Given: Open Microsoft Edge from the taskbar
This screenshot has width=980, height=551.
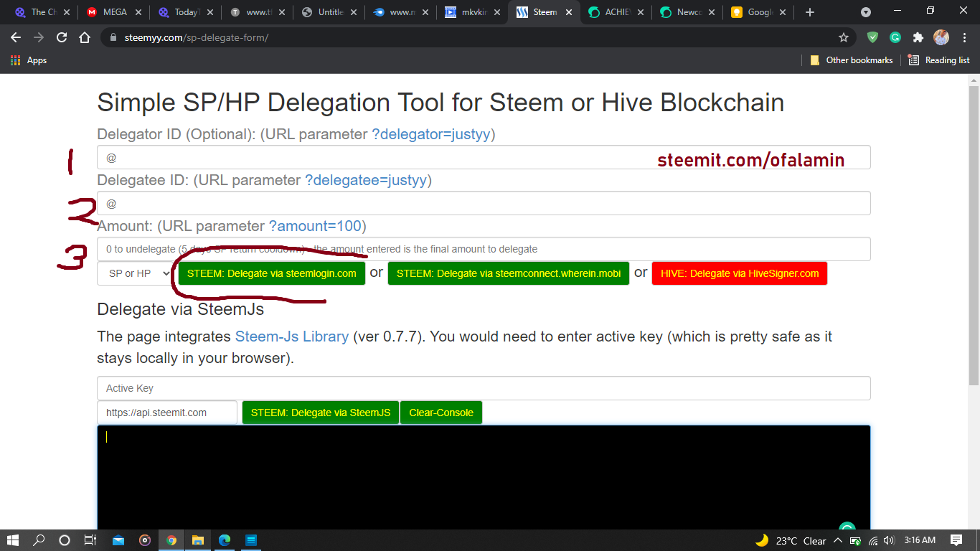Looking at the screenshot, I should pyautogui.click(x=224, y=540).
